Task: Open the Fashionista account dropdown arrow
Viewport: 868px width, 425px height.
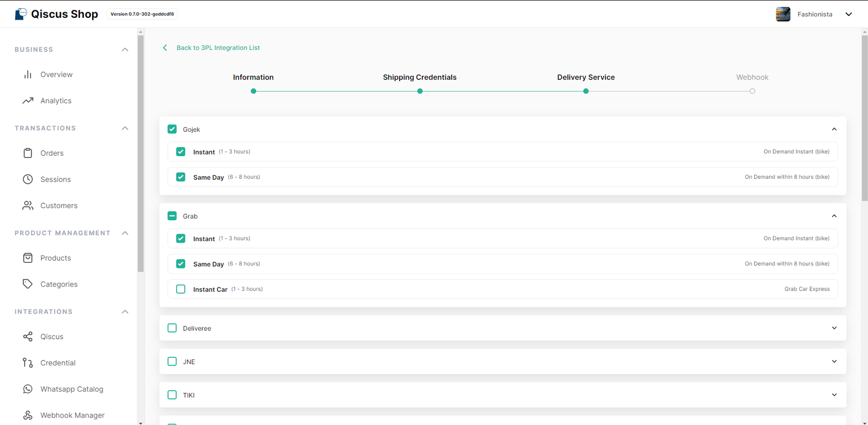Action: tap(849, 14)
